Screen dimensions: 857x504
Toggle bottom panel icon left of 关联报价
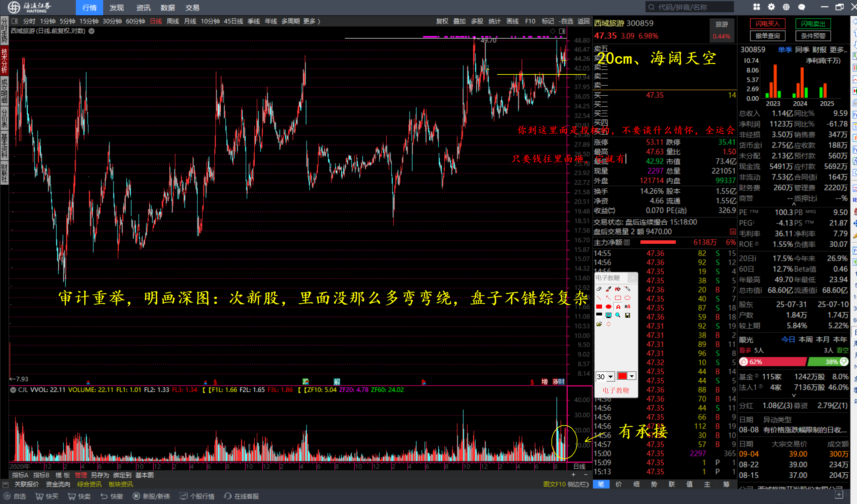[x=5, y=484]
